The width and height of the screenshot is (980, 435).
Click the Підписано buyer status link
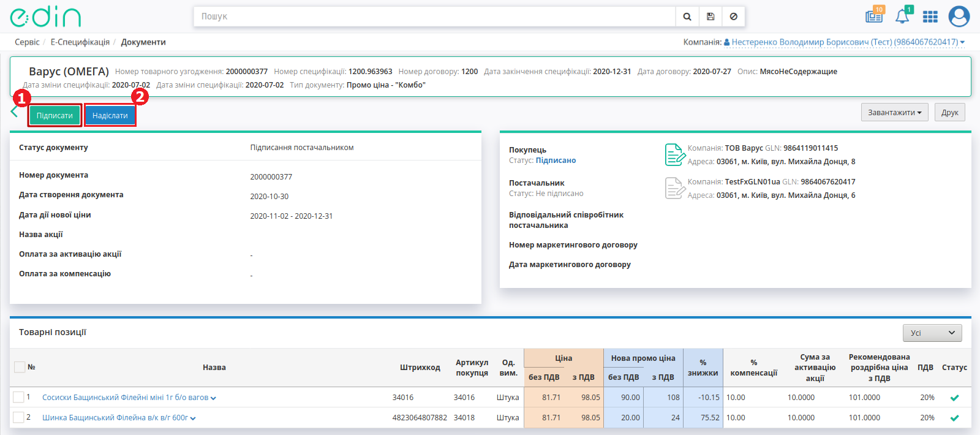tap(556, 161)
